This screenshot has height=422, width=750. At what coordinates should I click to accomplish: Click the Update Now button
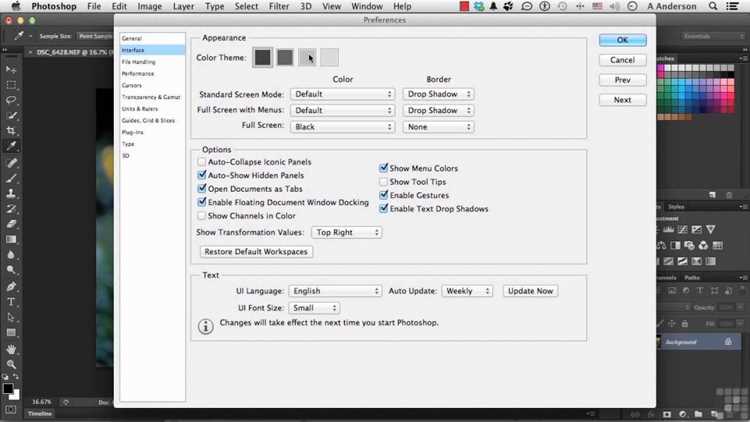pyautogui.click(x=530, y=291)
